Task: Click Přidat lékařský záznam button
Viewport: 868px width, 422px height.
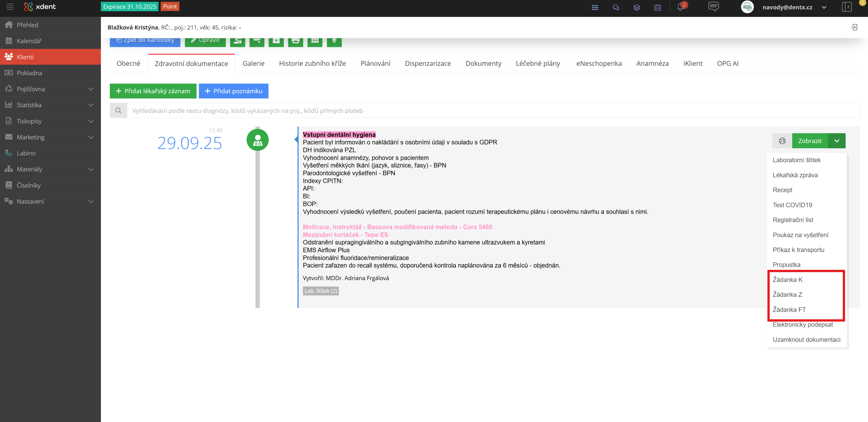Action: click(153, 91)
